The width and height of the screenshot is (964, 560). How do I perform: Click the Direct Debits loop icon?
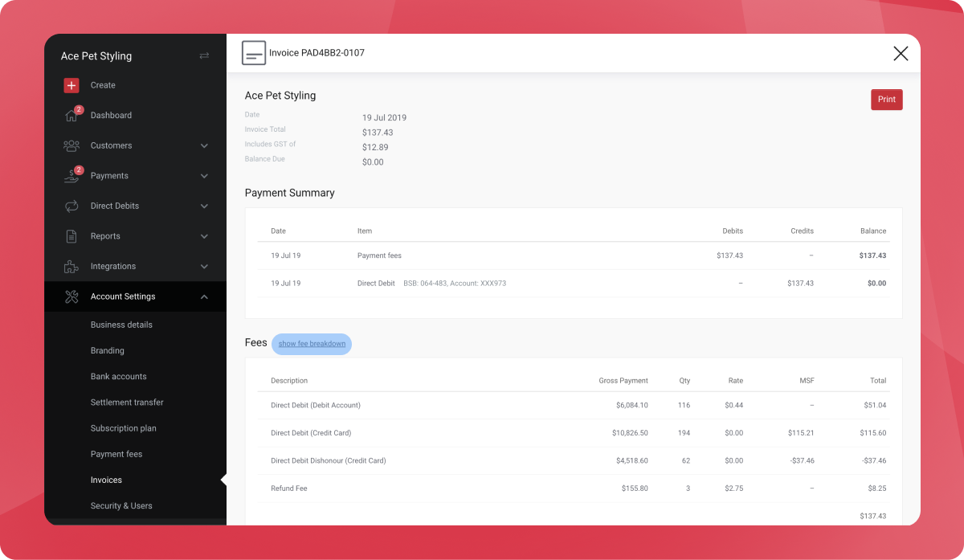[x=71, y=206]
